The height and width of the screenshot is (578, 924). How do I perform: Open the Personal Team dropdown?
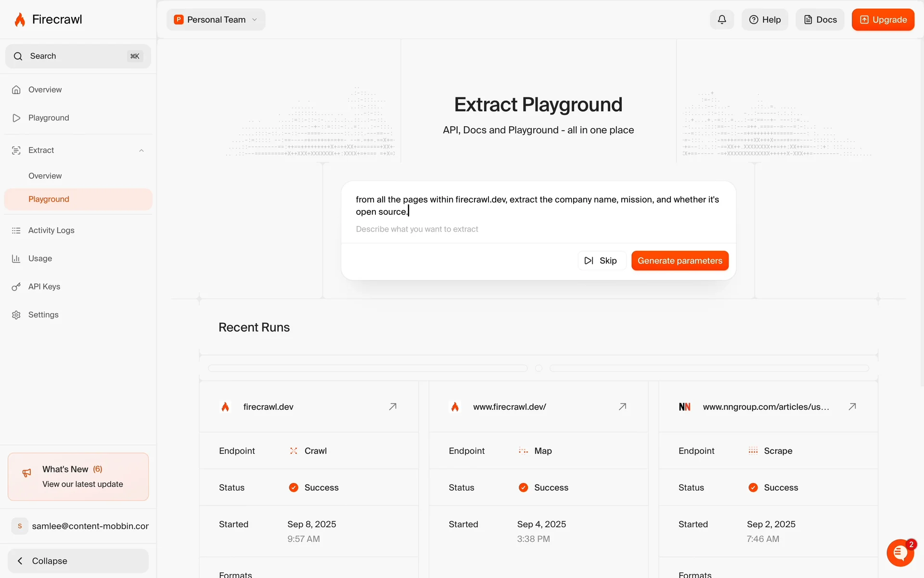pyautogui.click(x=216, y=20)
